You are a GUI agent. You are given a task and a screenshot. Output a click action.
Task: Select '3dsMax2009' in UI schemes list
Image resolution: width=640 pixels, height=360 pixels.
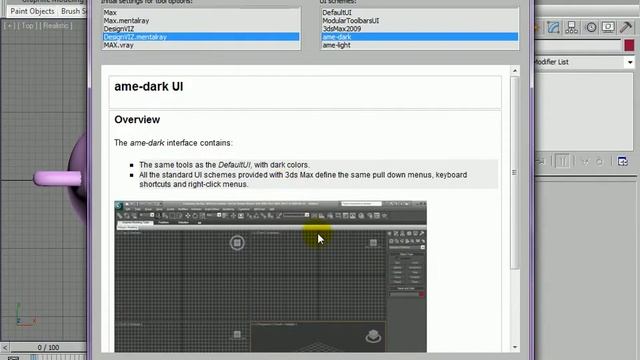point(419,29)
